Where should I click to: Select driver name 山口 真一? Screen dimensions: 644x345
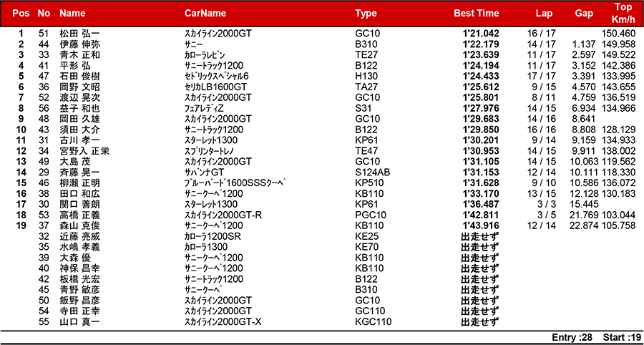(x=79, y=322)
